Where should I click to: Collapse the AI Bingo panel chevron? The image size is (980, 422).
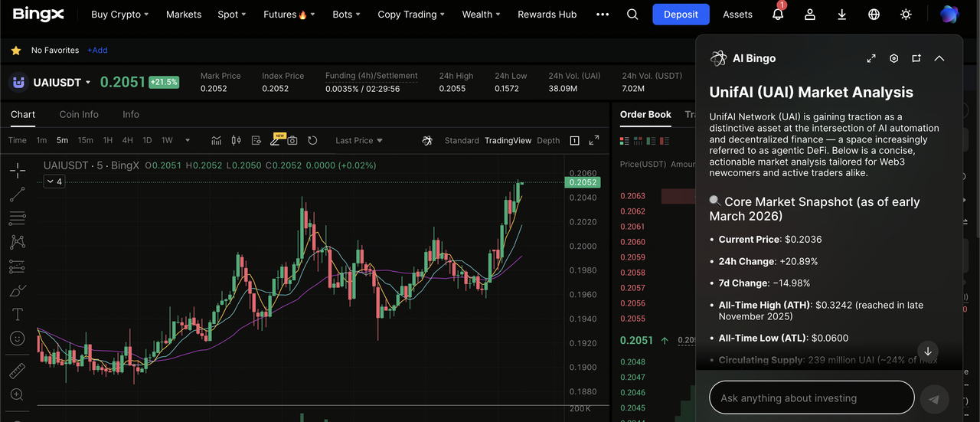tap(939, 58)
